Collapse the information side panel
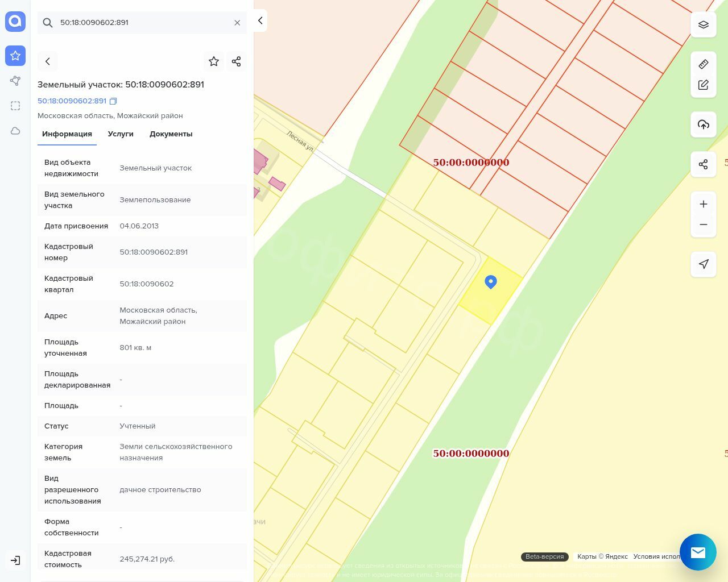This screenshot has width=728, height=582. pos(260,20)
